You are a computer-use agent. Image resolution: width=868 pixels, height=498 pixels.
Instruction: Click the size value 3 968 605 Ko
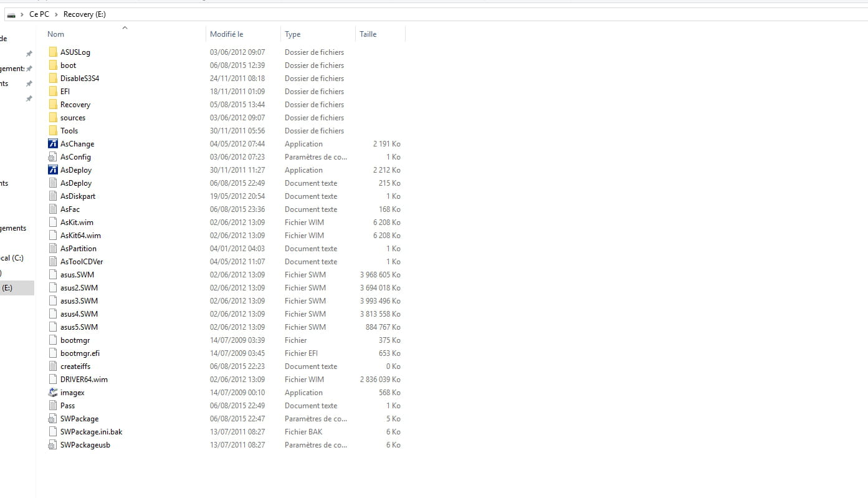(x=380, y=275)
